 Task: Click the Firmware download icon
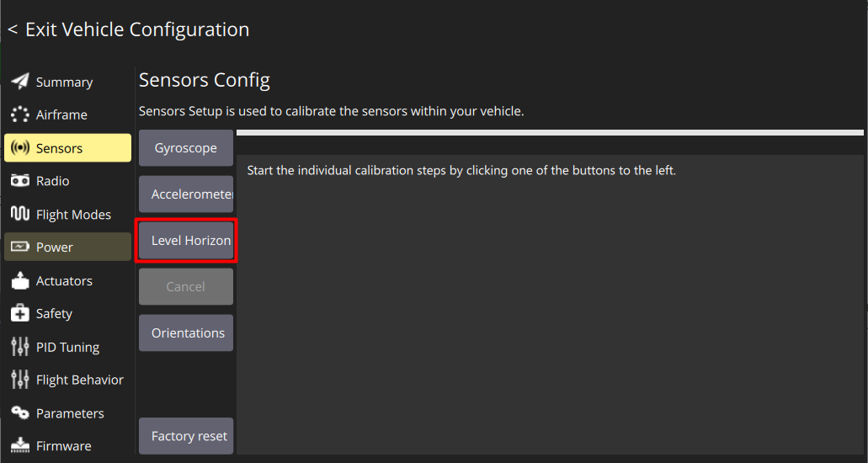coord(20,445)
